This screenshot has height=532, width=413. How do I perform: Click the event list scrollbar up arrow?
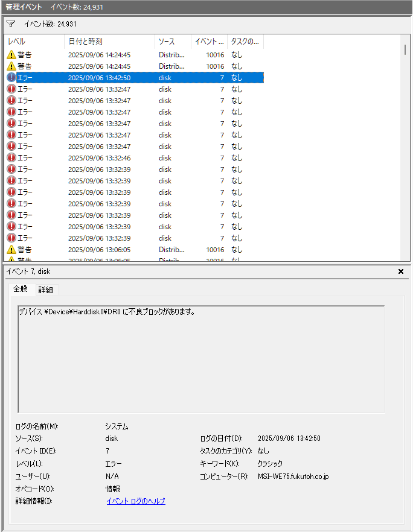tap(405, 40)
